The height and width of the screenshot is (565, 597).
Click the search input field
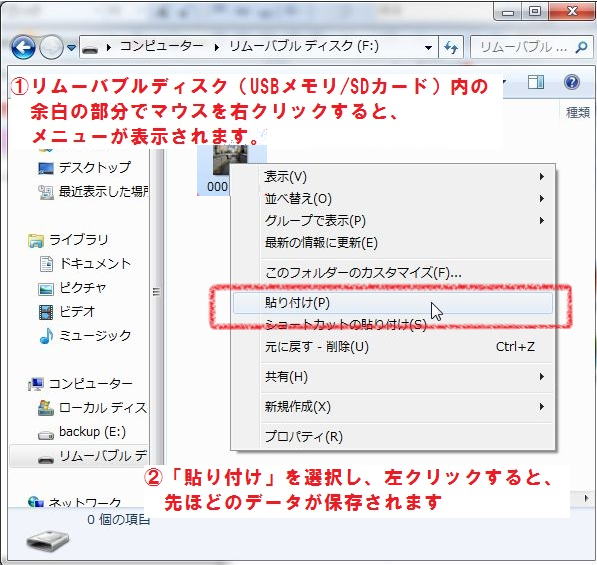tap(524, 48)
